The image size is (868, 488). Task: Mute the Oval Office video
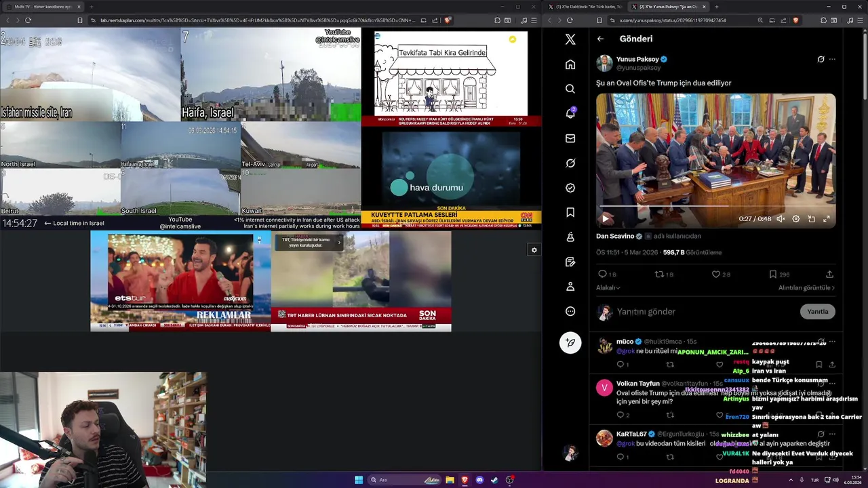[x=781, y=219]
